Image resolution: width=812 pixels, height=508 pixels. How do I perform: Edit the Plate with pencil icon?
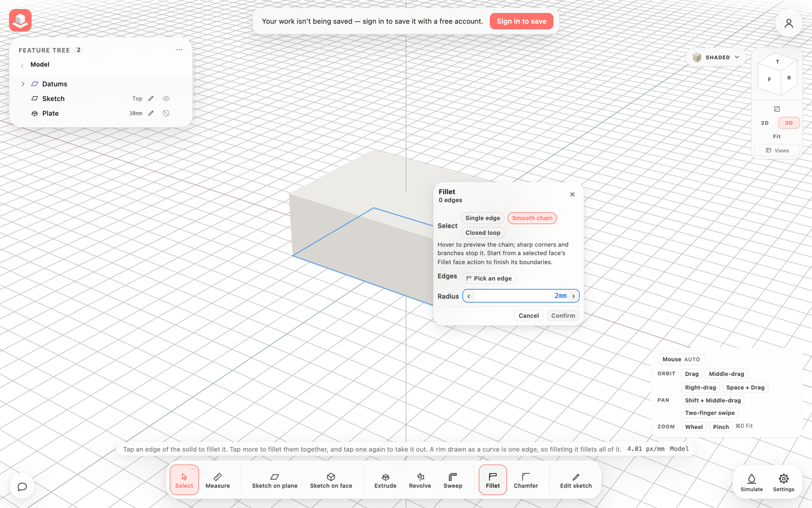click(x=151, y=113)
